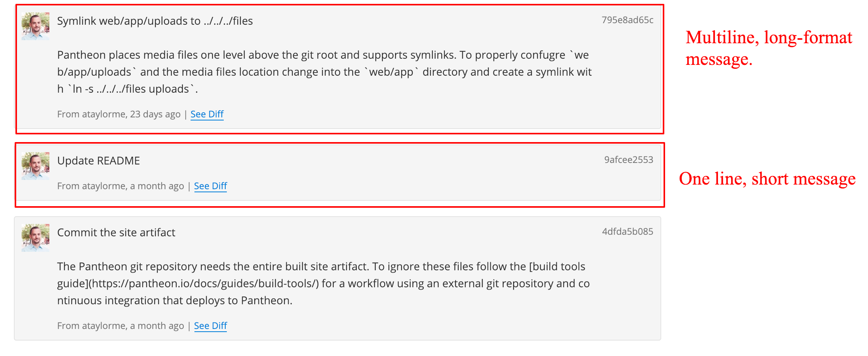Open See Diff for Update README
This screenshot has width=868, height=356.
[x=210, y=186]
